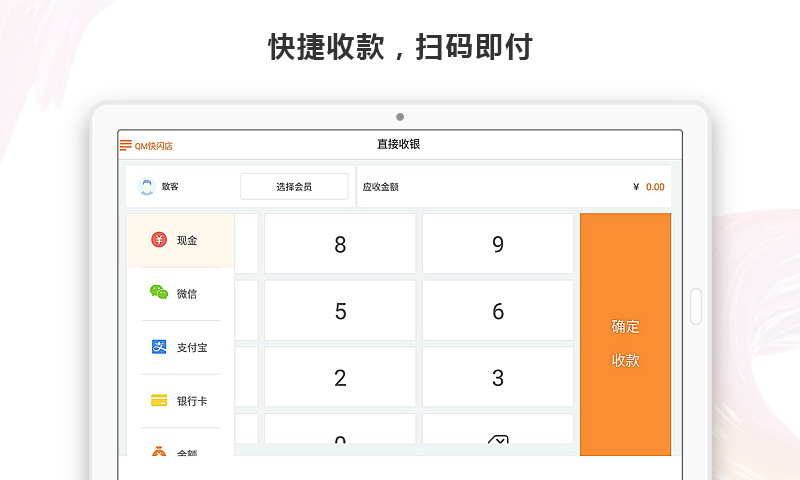This screenshot has width=800, height=480.
Task: Select the 余额 balance money bag icon
Action: tap(159, 451)
